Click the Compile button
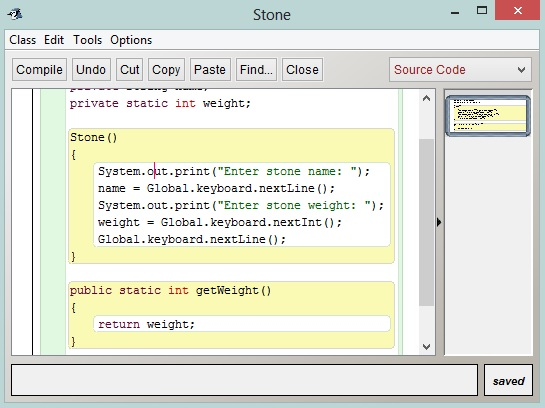Screen dimensions: 545x408 point(39,70)
